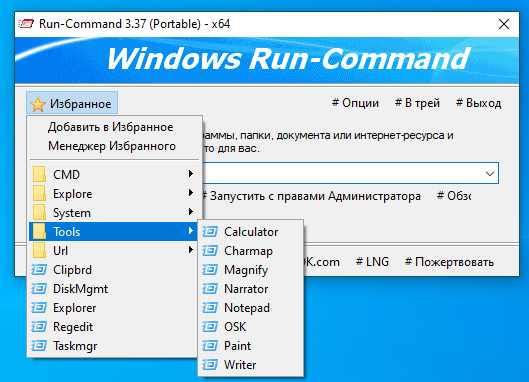Expand the CMD submenu arrow
Viewport: 529px width, 382px height.
pyautogui.click(x=191, y=173)
